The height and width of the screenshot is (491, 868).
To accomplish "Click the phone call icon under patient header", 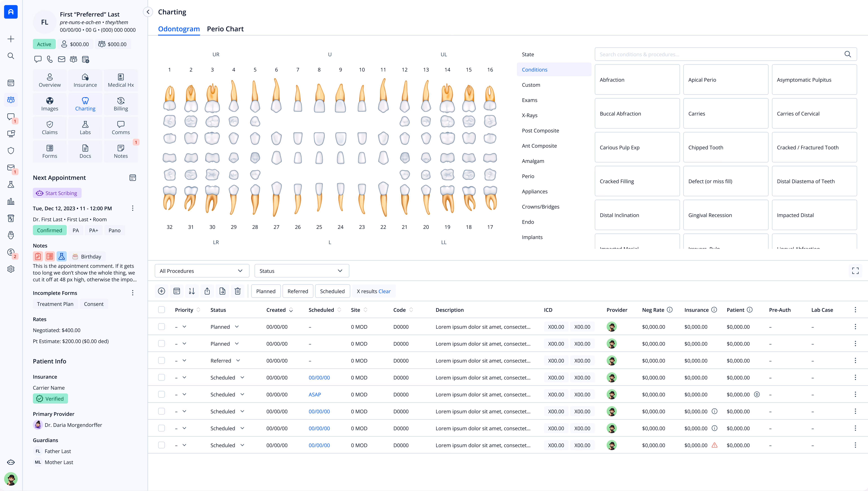I will coord(50,59).
